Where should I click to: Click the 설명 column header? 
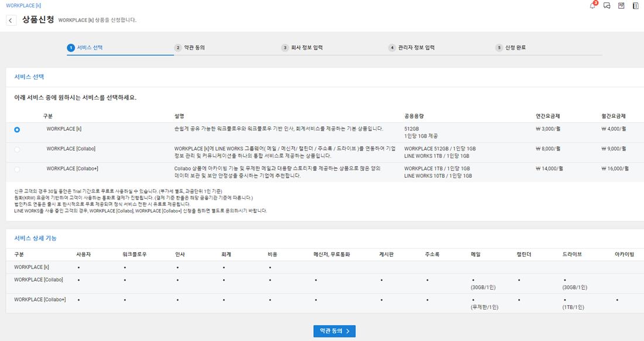tap(179, 116)
